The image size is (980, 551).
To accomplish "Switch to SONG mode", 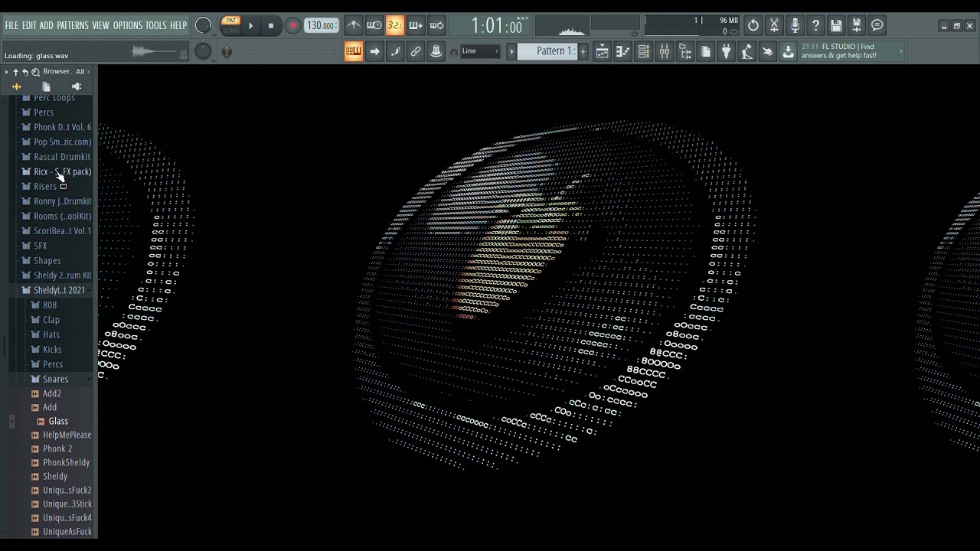I will 230,30.
